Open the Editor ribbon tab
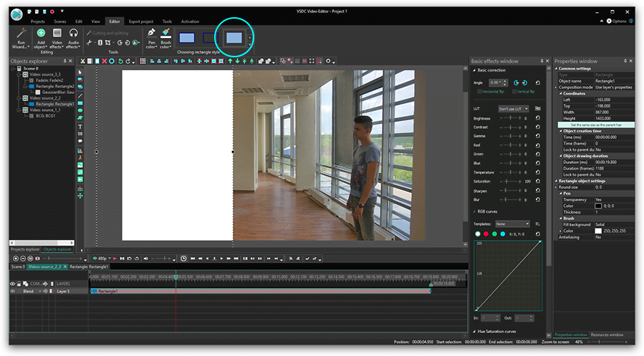Screen dimensions: 644x356 point(115,21)
